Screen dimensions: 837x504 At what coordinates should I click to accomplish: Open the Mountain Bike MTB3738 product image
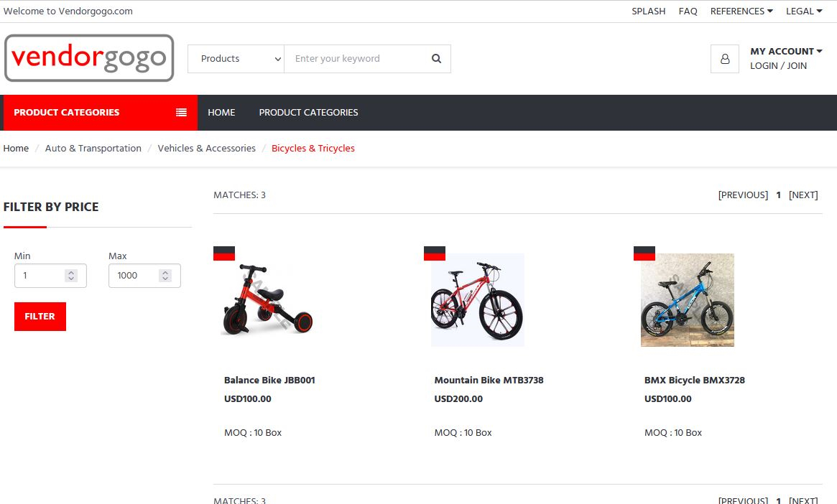pyautogui.click(x=478, y=300)
